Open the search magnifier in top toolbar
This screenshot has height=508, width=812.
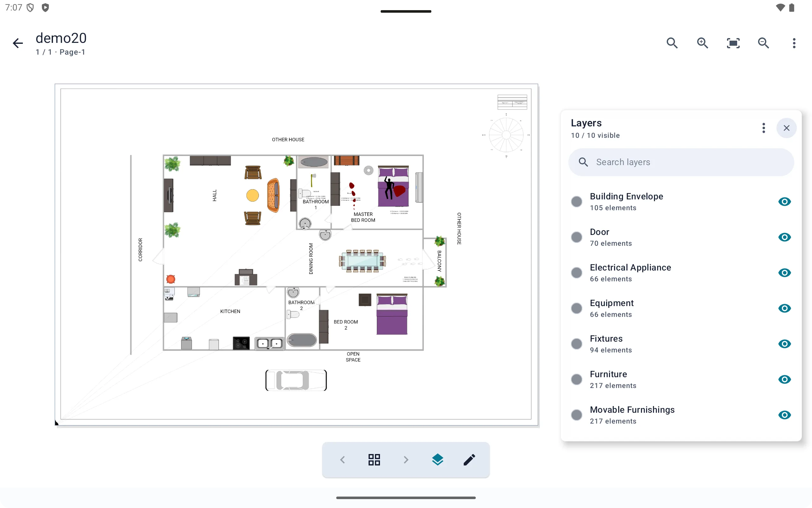[672, 43]
